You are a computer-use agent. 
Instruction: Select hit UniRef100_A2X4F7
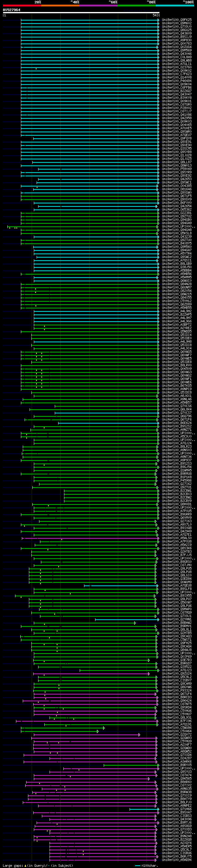pos(177,745)
